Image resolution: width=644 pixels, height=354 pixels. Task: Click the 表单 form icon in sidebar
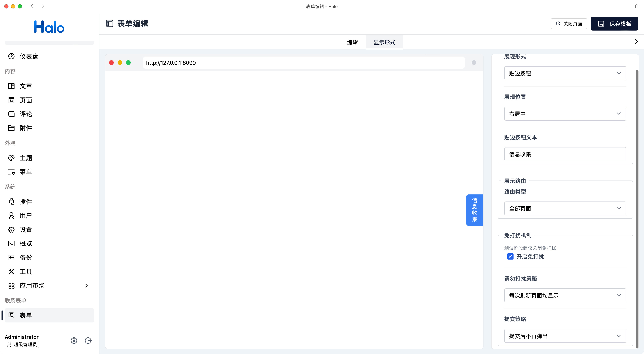(x=11, y=315)
